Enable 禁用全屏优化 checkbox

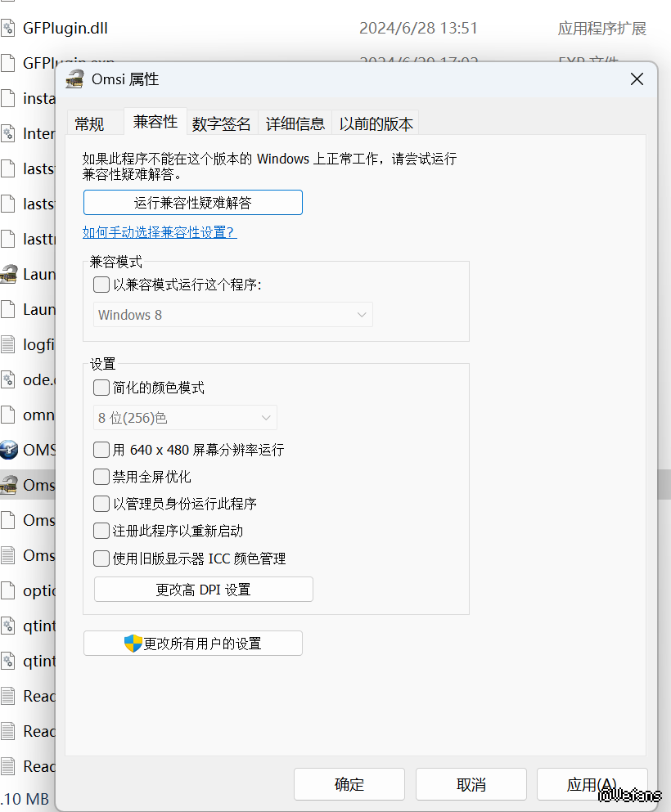[101, 477]
